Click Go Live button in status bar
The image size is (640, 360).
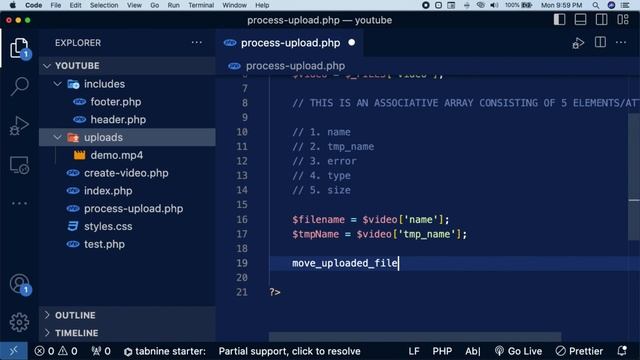[x=518, y=351]
